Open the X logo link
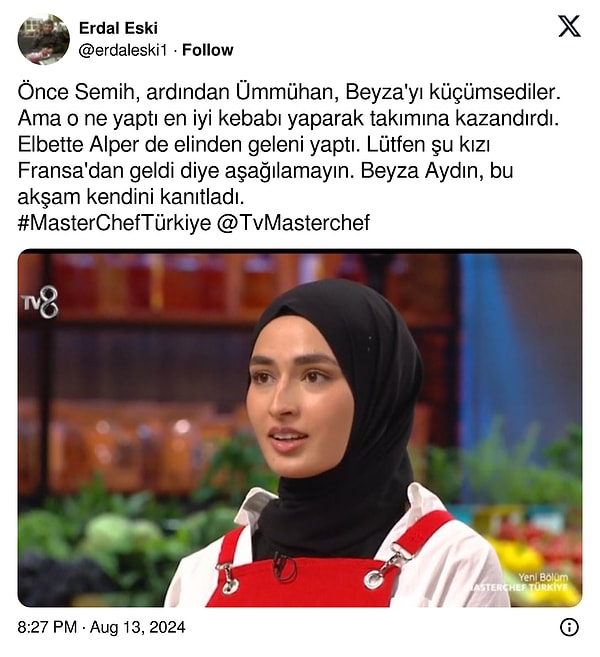600x657 pixels. 569,26
